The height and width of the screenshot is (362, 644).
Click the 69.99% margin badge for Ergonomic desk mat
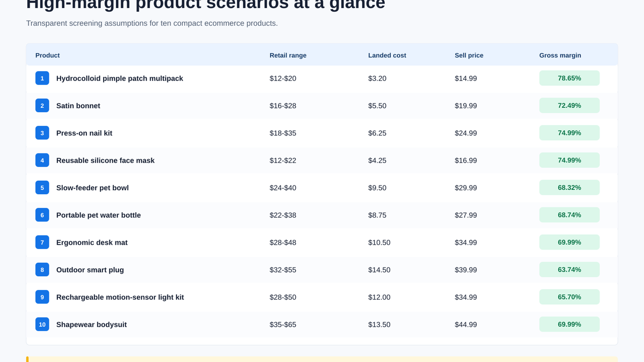tap(569, 242)
